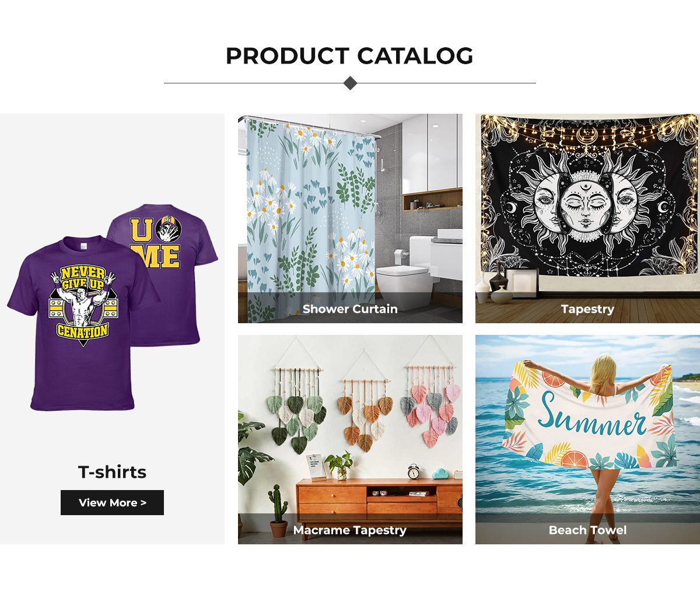This screenshot has width=700, height=591.
Task: Open the Beach Towel category image
Action: (x=587, y=439)
